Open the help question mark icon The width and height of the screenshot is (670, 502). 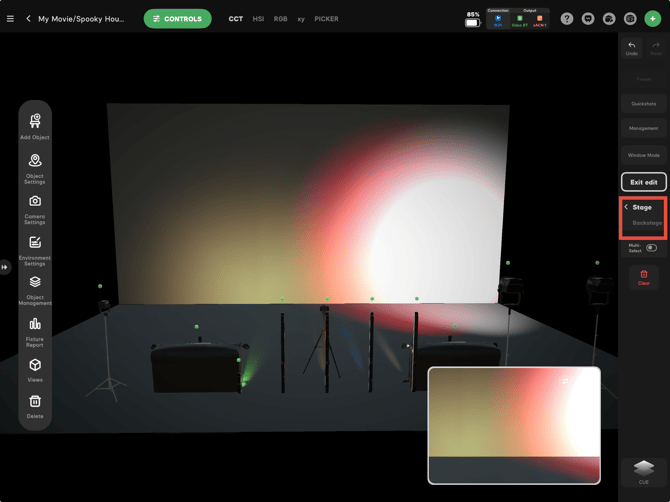click(567, 19)
